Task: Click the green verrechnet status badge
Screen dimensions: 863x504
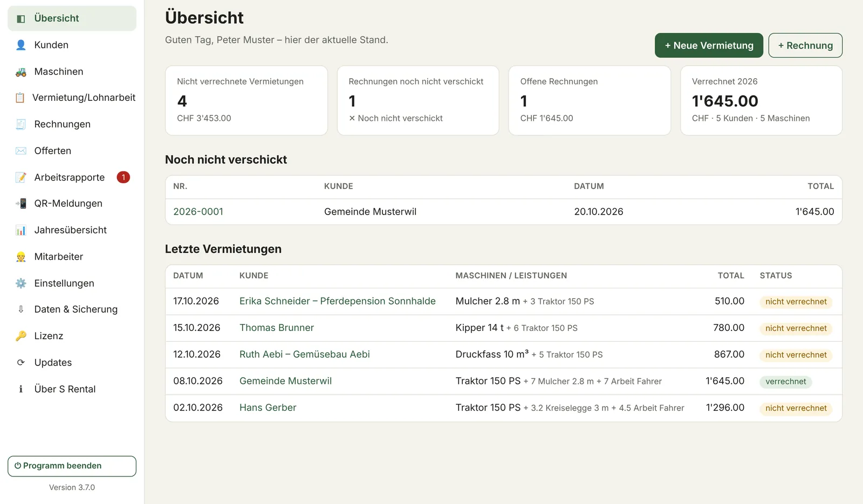Action: click(x=786, y=382)
